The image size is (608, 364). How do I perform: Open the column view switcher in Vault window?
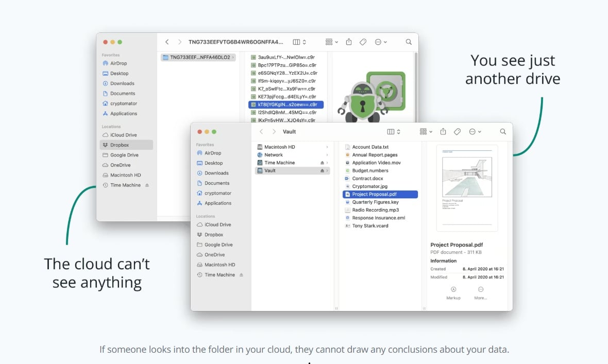tap(394, 132)
